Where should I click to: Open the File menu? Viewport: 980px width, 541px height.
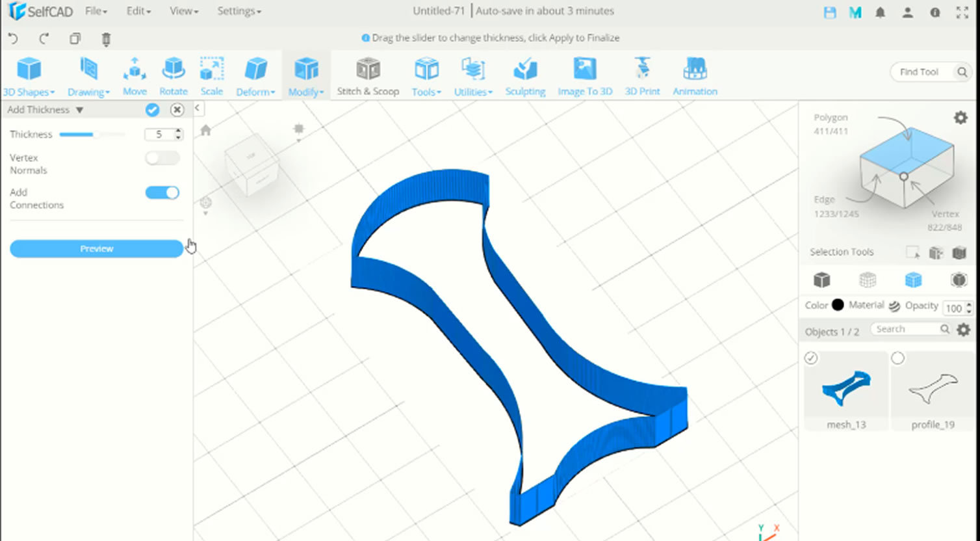coord(96,11)
